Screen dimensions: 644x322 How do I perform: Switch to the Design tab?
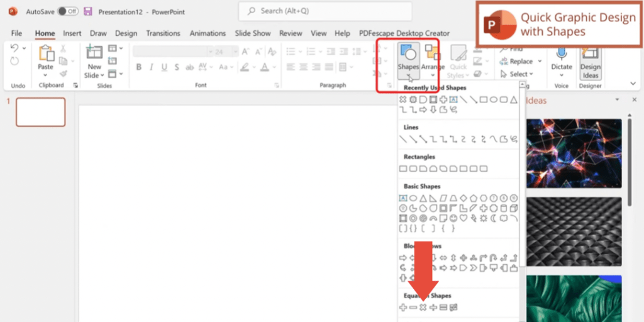tap(126, 33)
